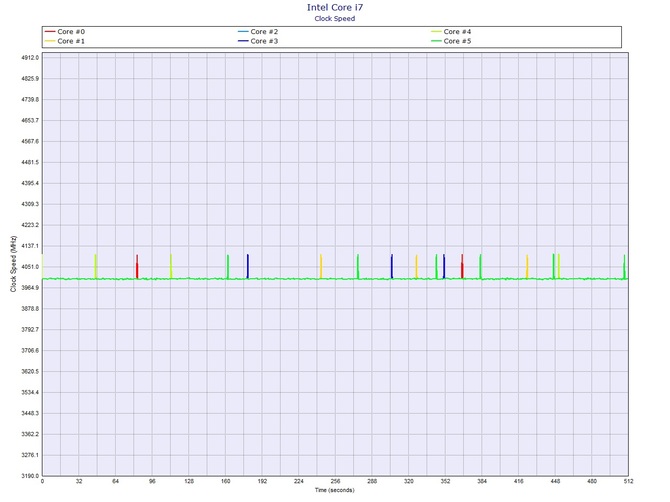The height and width of the screenshot is (502, 670).
Task: Click the dark blue Core #3 legend line
Action: point(243,41)
